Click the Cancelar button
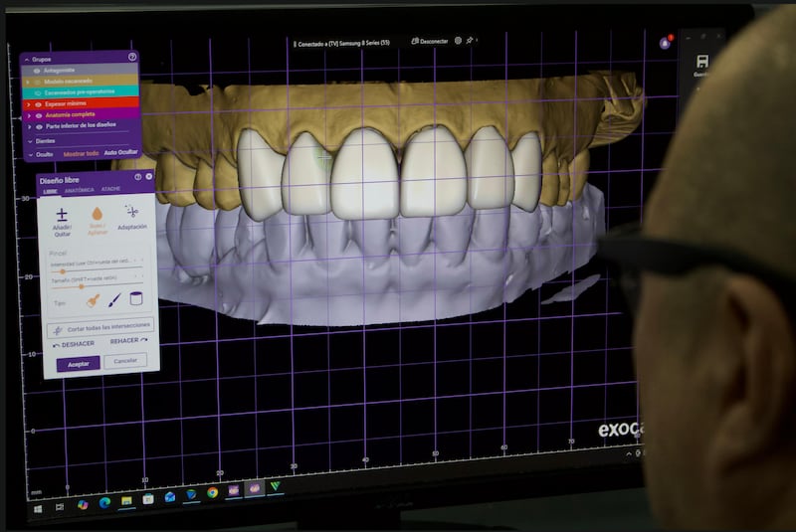The image size is (796, 532). pos(125,361)
